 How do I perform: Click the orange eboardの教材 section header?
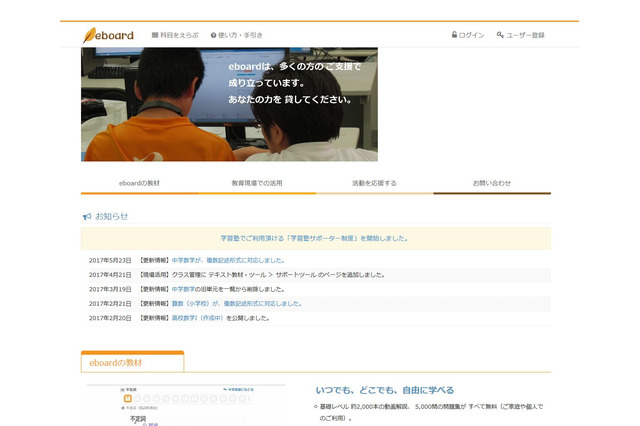click(x=132, y=362)
